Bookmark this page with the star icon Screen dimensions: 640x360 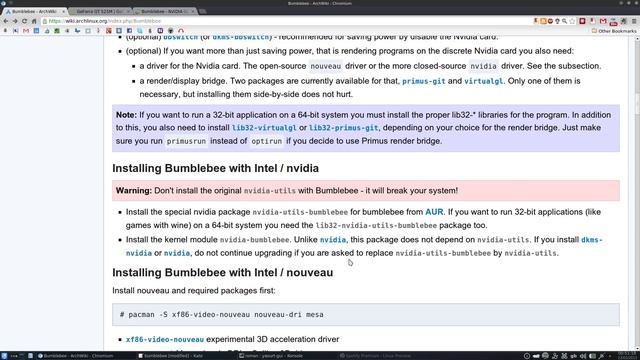(x=572, y=21)
